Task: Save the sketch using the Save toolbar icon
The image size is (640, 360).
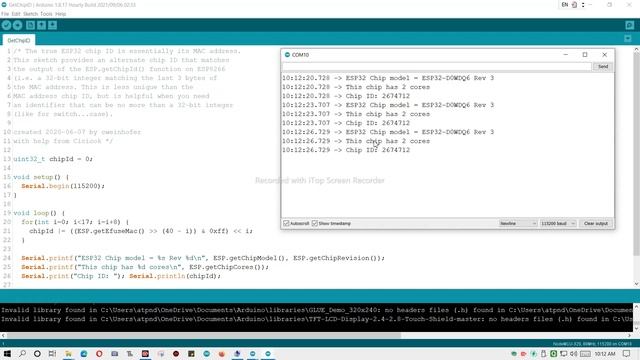Action: pos(52,25)
